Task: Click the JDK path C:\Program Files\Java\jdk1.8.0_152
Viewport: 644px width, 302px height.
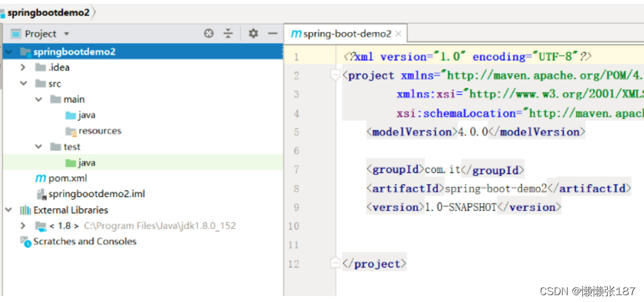Action: tap(160, 226)
